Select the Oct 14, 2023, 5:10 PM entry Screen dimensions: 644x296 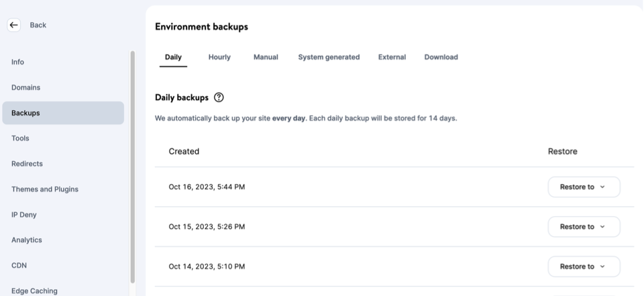click(x=207, y=267)
